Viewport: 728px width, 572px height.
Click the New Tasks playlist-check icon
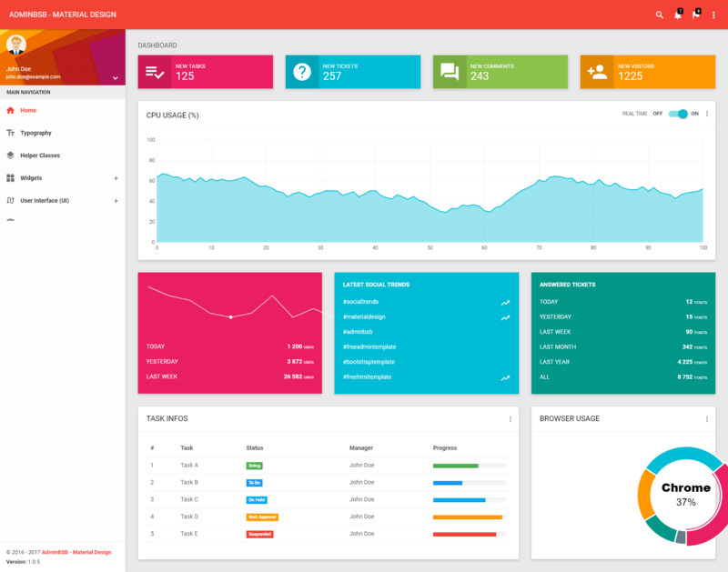point(155,72)
